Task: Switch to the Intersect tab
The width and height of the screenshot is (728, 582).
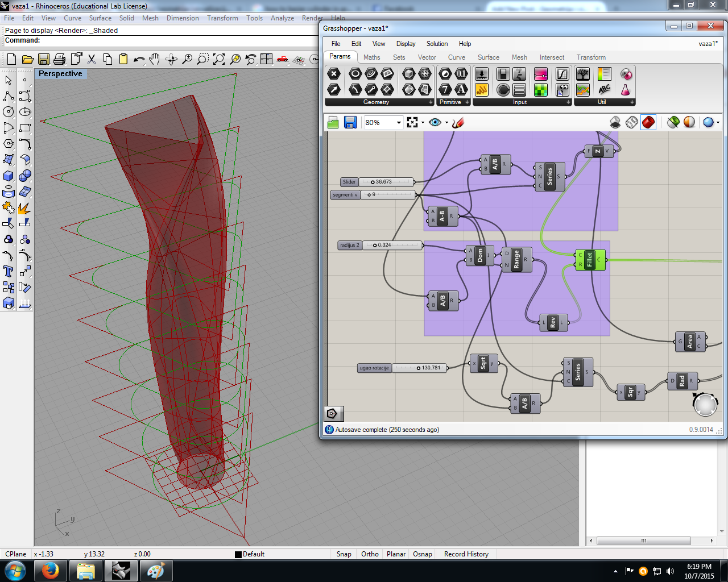Action: pos(552,57)
